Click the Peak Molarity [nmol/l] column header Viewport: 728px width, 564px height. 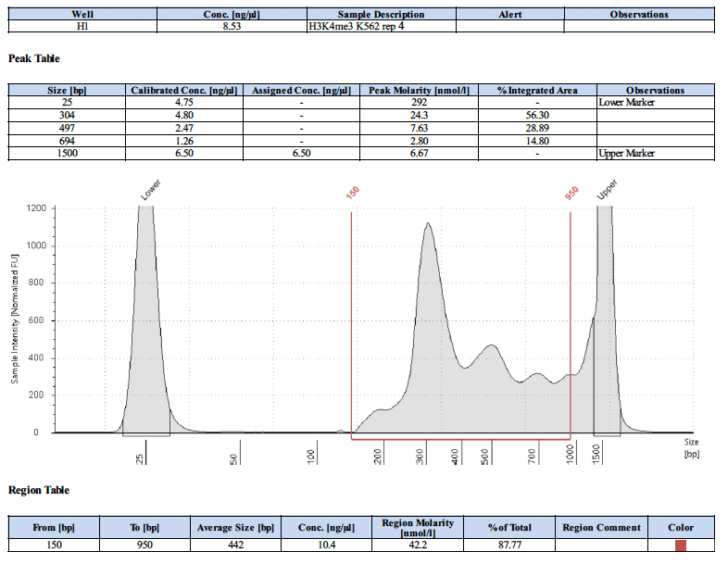coord(419,91)
